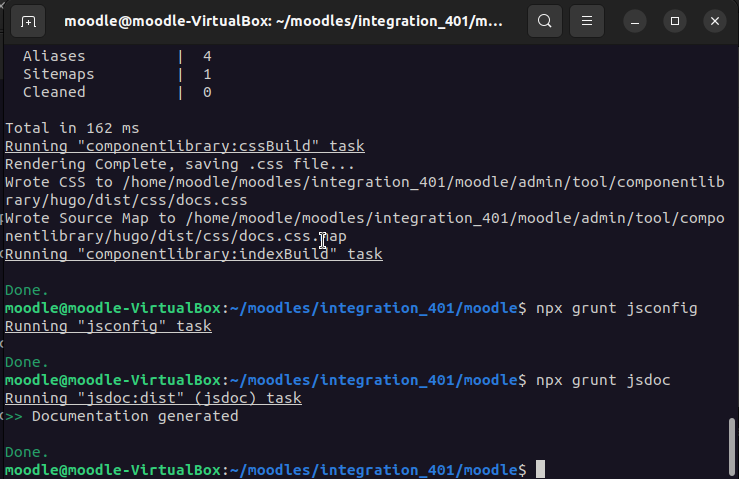Click the Running "jsconfig" task line
Screen dimensions: 739x479
point(108,326)
